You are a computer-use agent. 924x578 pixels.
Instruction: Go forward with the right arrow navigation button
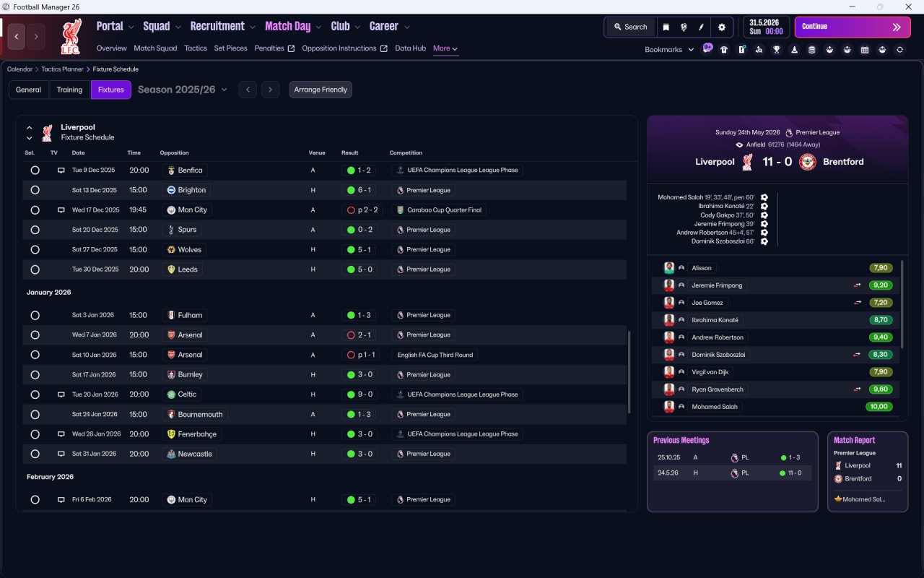[x=36, y=37]
